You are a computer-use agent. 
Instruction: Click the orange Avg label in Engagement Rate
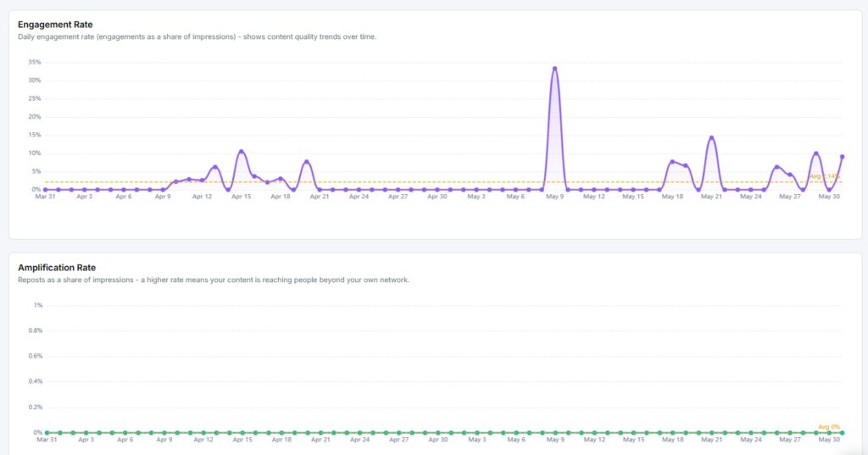pos(825,176)
